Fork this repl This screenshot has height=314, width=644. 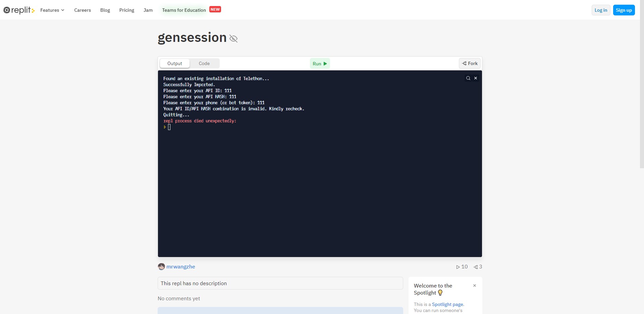tap(470, 63)
